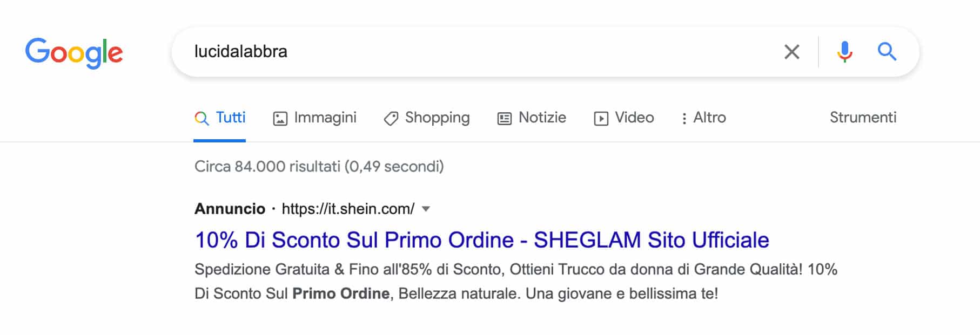980x335 pixels.
Task: Click the blue magnifying glass search icon
Action: 887,52
